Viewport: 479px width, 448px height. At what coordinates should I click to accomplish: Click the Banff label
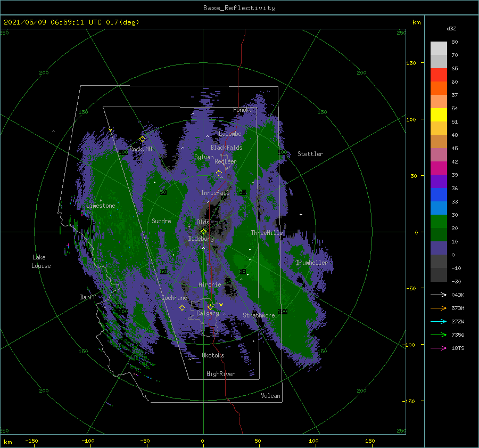pos(88,297)
